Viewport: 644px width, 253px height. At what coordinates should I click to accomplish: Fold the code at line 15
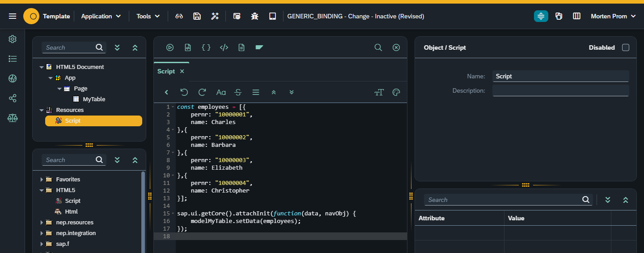(173, 214)
